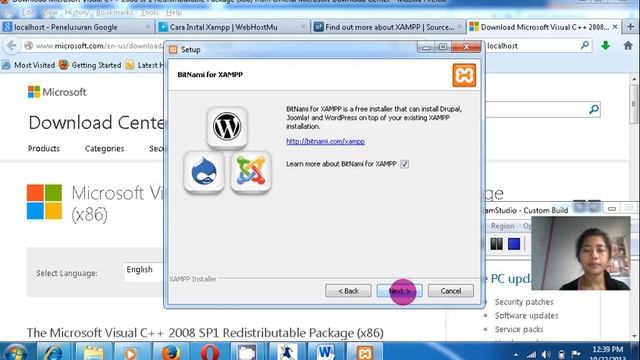Viewport: 640px width, 360px height.
Task: Switch to Microsoft Word in taskbar
Action: tap(325, 352)
